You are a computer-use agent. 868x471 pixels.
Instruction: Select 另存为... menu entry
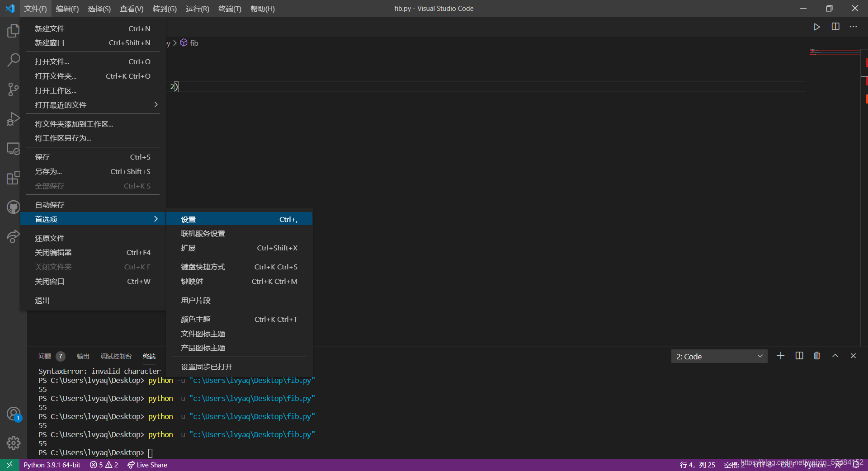pyautogui.click(x=93, y=171)
